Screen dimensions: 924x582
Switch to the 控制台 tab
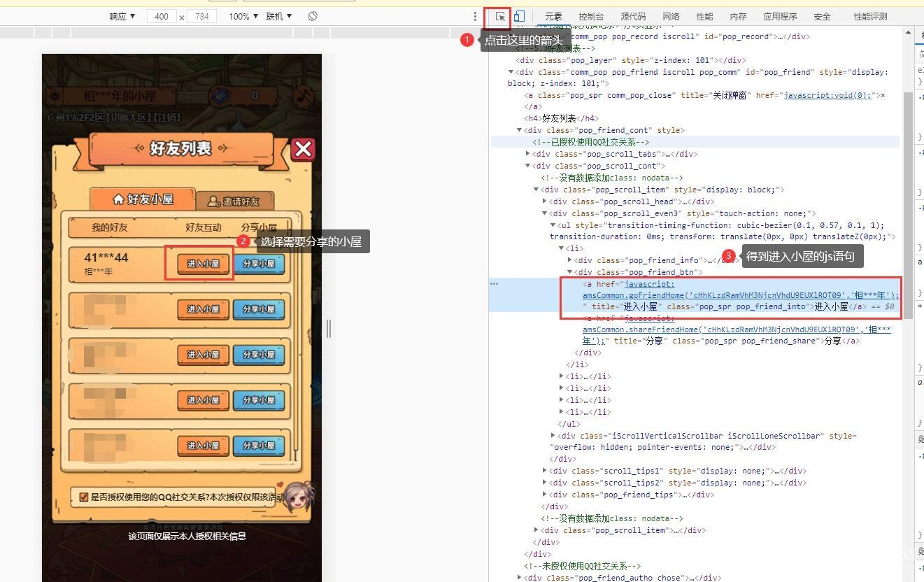[x=591, y=16]
